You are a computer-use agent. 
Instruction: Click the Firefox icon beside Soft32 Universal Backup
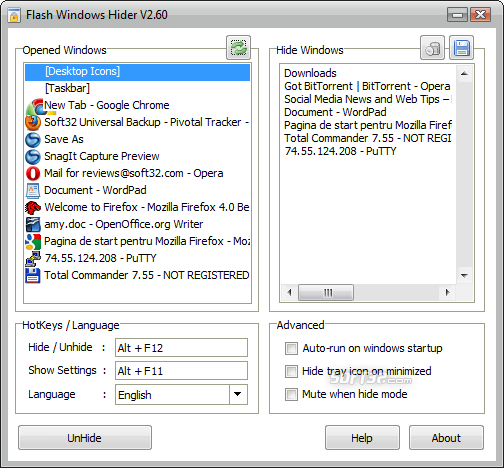[x=33, y=122]
